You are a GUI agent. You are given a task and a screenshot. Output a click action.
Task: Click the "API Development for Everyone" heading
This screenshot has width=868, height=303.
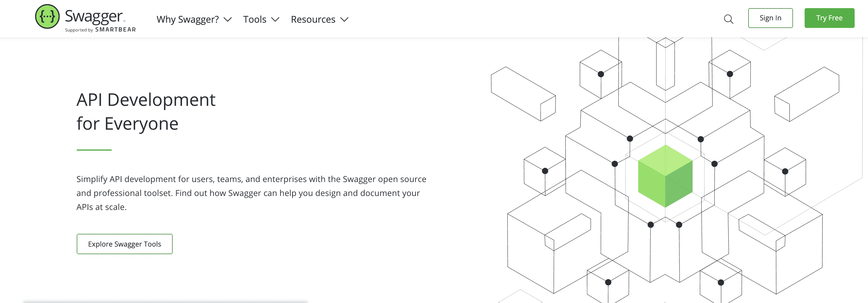(x=146, y=112)
